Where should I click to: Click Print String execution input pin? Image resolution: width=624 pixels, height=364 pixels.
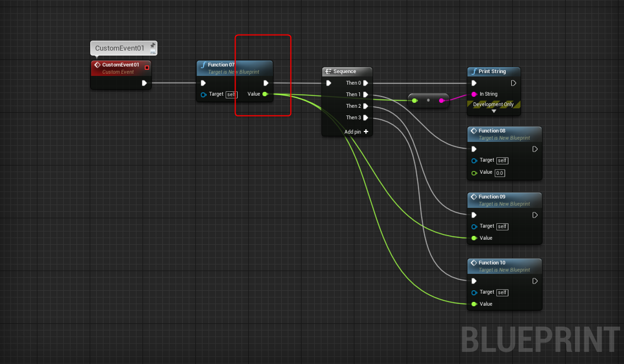(474, 83)
